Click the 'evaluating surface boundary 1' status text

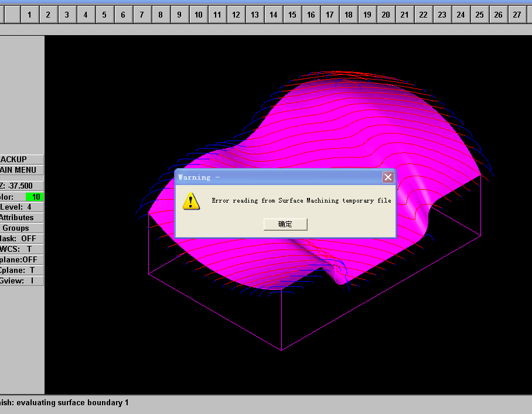pyautogui.click(x=73, y=402)
